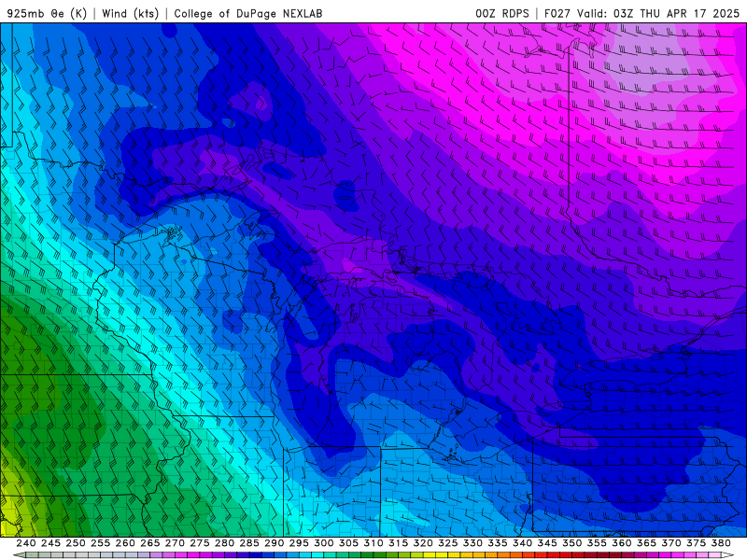Click the 300 scale label
747x560 pixels.
pyautogui.click(x=323, y=543)
